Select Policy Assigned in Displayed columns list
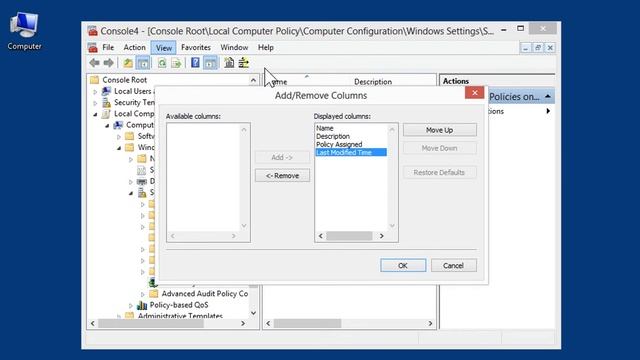Image resolution: width=640 pixels, height=360 pixels. tap(339, 144)
